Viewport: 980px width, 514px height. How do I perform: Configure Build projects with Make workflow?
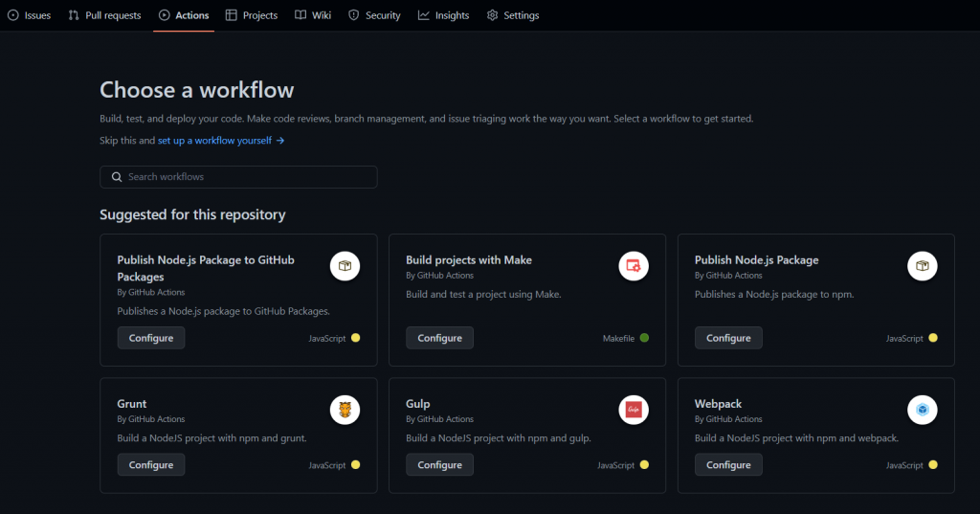coord(440,338)
